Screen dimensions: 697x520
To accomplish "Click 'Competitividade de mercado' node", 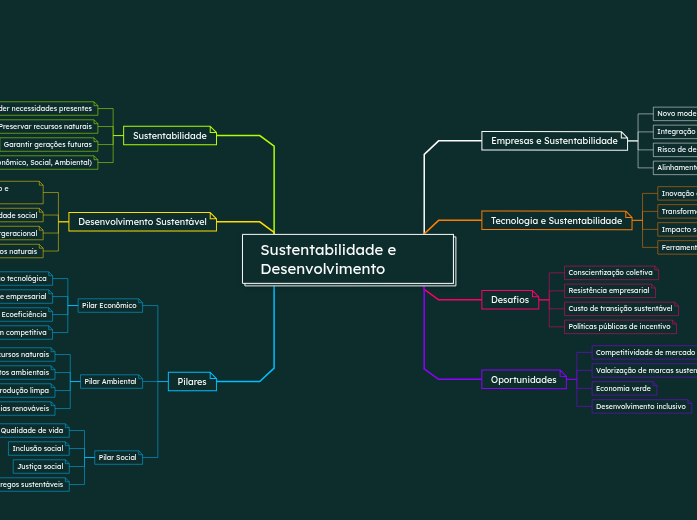I will click(x=644, y=352).
